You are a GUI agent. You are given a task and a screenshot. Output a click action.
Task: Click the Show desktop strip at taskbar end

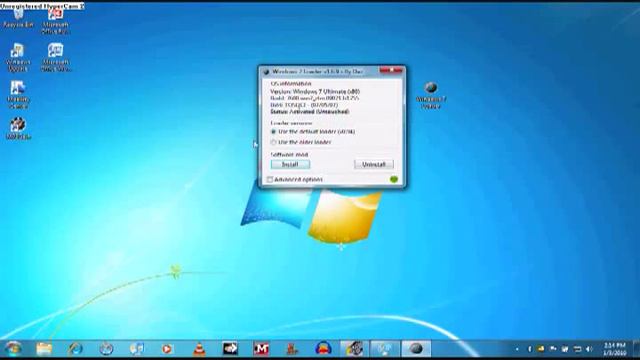(636, 349)
